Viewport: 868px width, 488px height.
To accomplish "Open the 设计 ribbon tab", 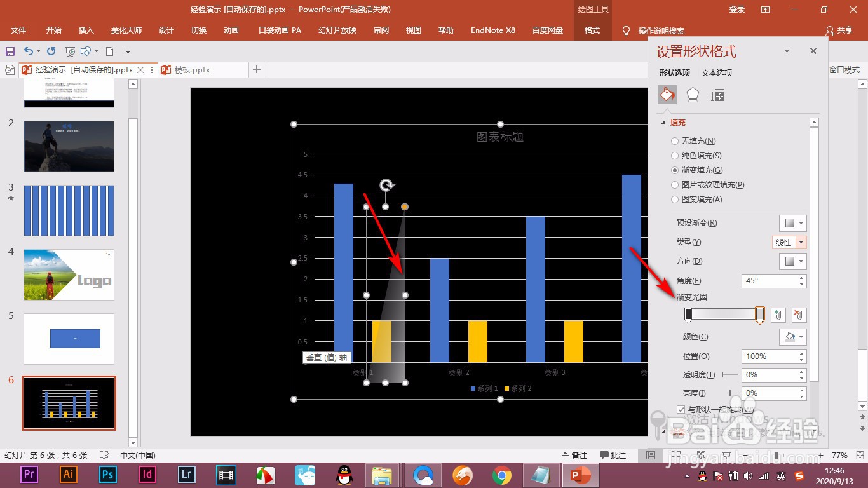I will (166, 30).
